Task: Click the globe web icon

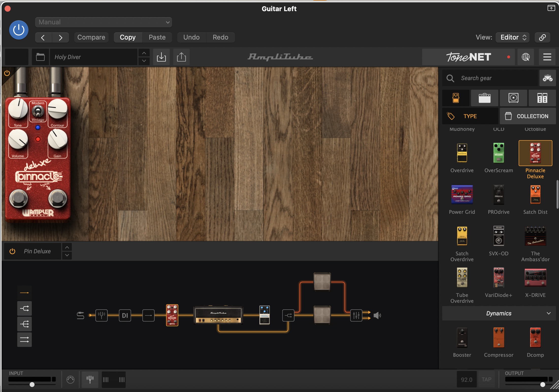Action: [526, 57]
